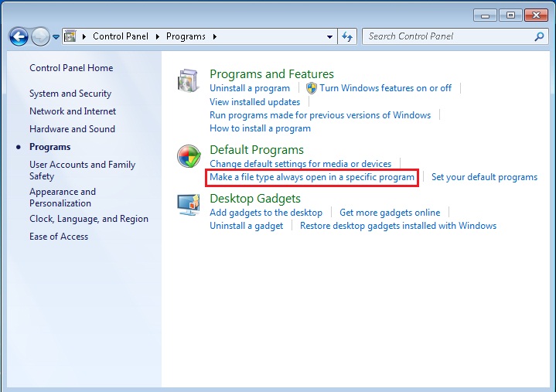Click the Back navigation arrow button
Screen dimensions: 556x392
[19, 36]
